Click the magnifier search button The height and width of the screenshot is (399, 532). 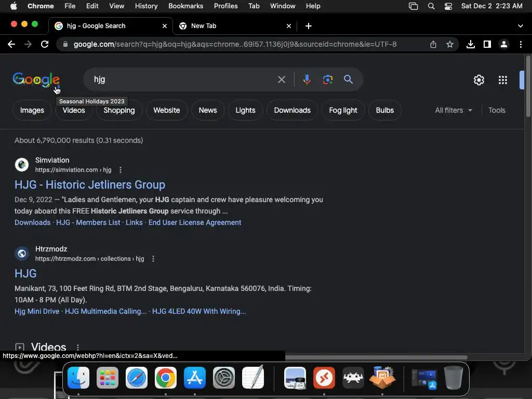coord(348,79)
